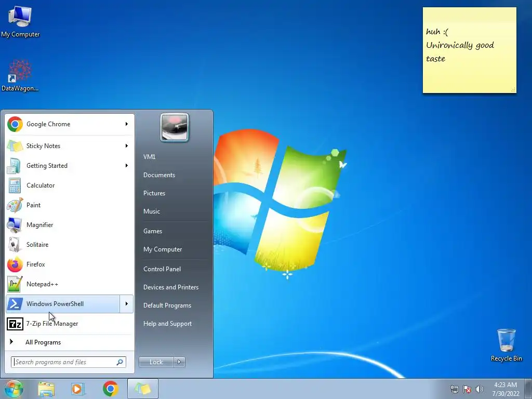This screenshot has height=399, width=532.
Task: Click the volume speaker tray icon
Action: coord(480,389)
